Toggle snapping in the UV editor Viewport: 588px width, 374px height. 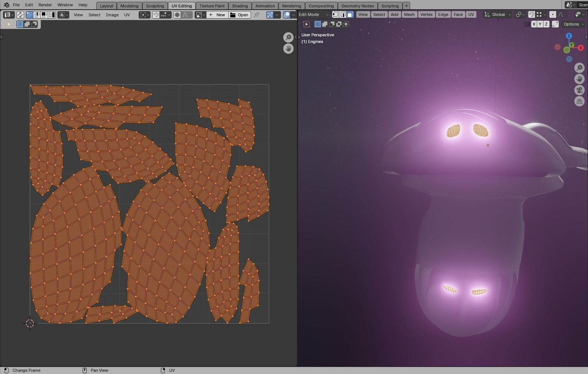click(156, 15)
